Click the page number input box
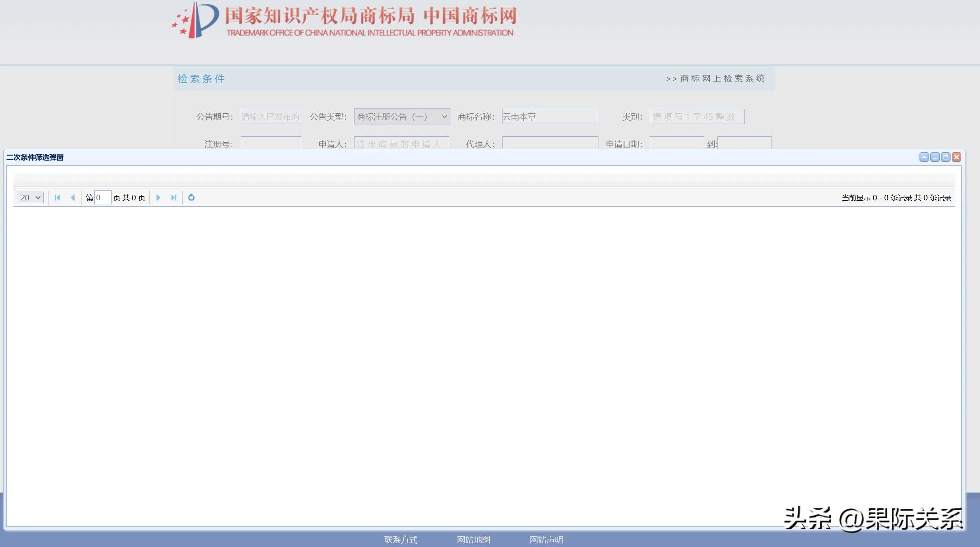980x547 pixels. point(103,198)
